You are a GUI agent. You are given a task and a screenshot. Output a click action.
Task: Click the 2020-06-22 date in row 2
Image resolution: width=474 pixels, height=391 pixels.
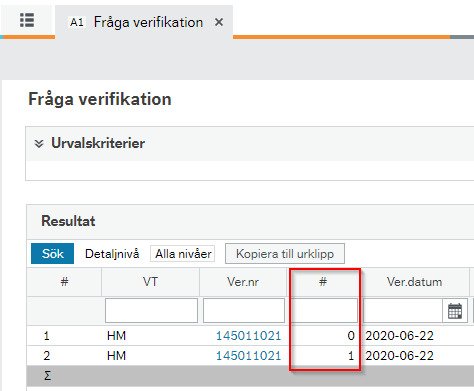pos(399,356)
